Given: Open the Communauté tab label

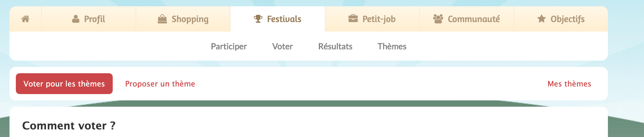Looking at the screenshot, I should tap(474, 19).
